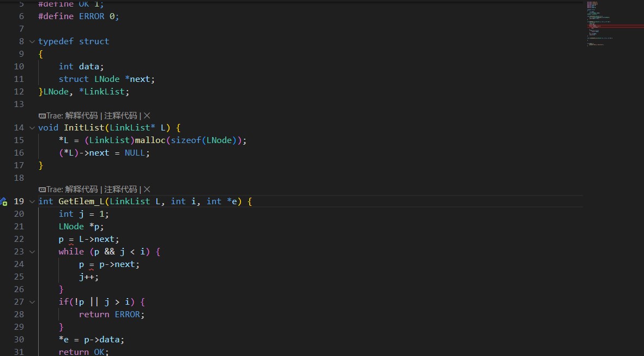Screen dimensions: 644x356
Task: Click LNode *p; declaration on line 21
Action: pyautogui.click(x=81, y=227)
